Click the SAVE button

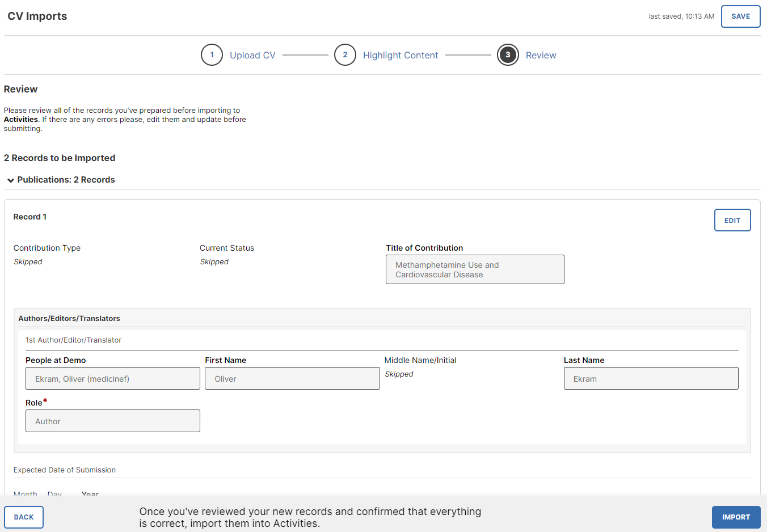[740, 16]
